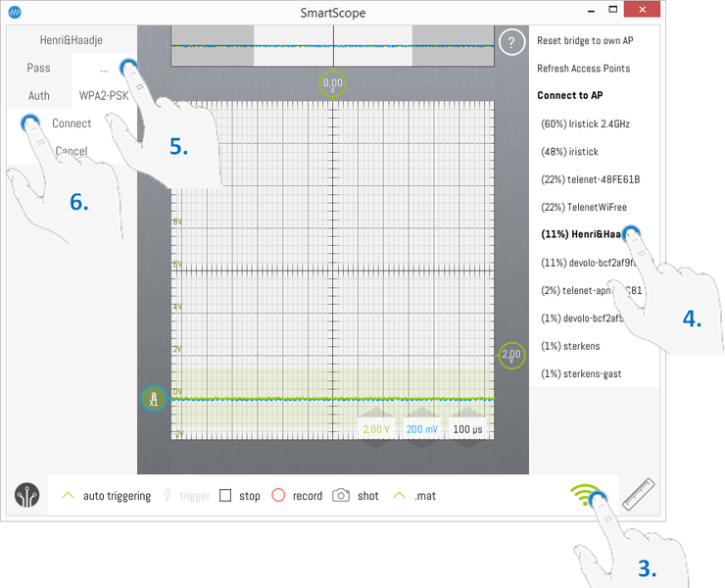
Task: Toggle the stop checkbox
Action: 225,496
